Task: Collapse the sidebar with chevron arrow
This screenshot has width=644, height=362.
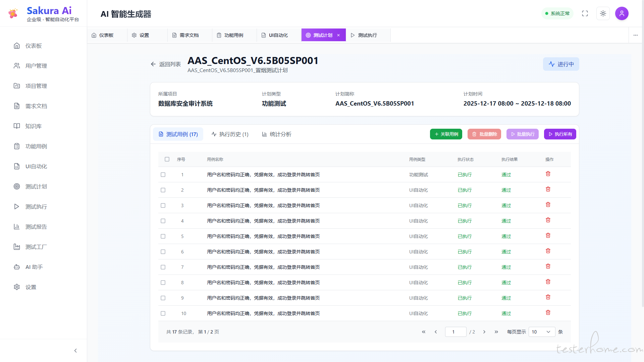Action: [75, 351]
